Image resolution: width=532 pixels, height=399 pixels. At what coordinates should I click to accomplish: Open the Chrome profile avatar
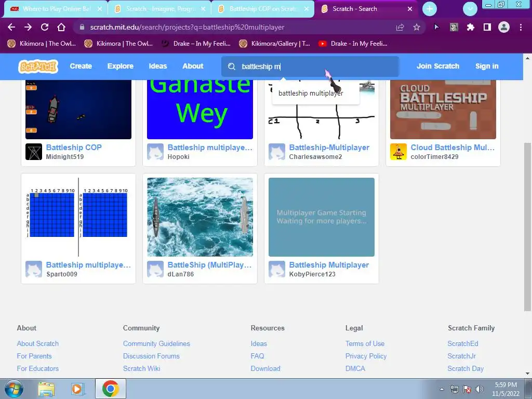point(504,27)
